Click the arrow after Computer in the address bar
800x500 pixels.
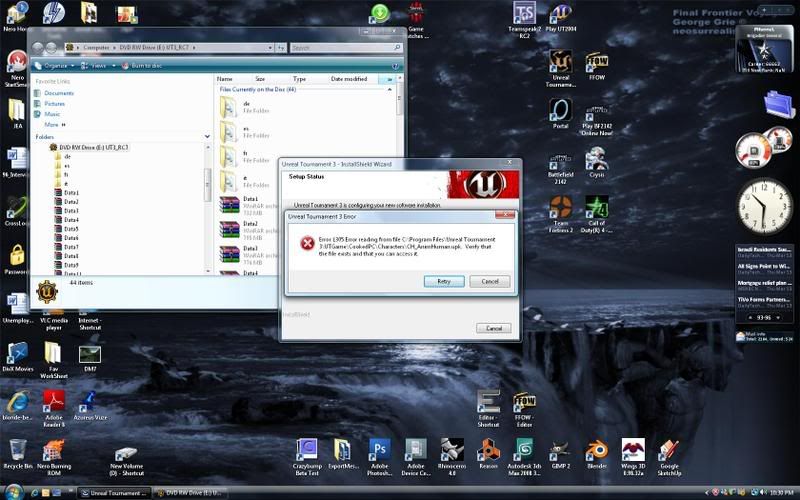(x=114, y=47)
